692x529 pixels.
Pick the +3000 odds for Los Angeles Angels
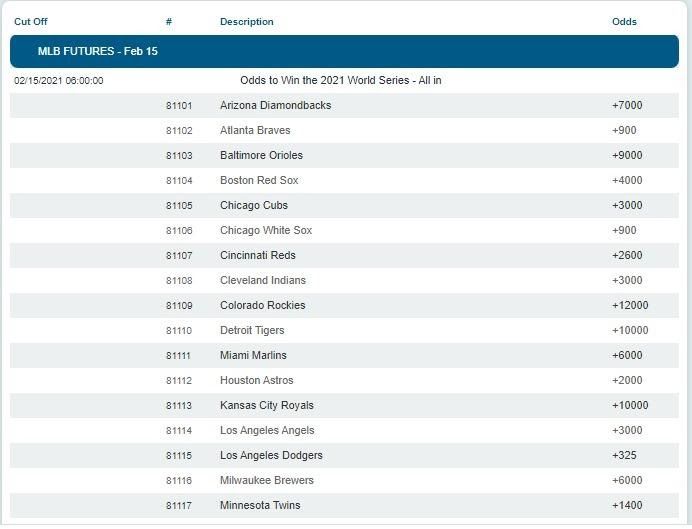(627, 431)
